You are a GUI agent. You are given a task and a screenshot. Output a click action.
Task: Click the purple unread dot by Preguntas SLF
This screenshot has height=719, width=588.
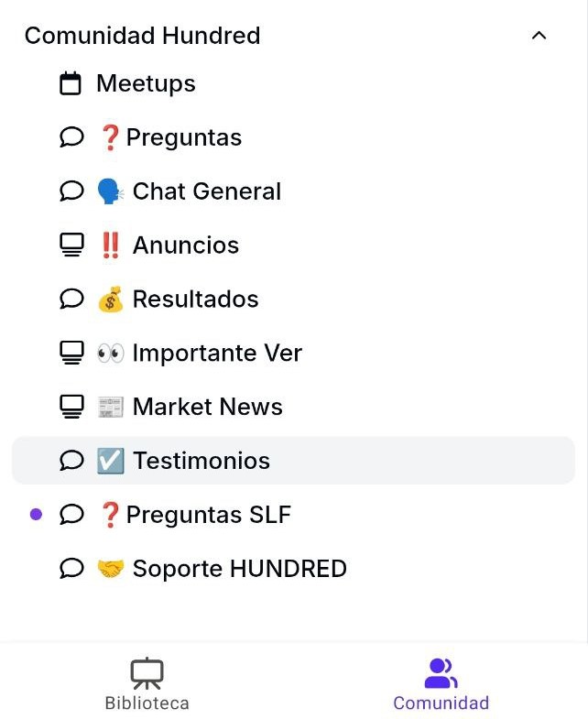point(36,515)
